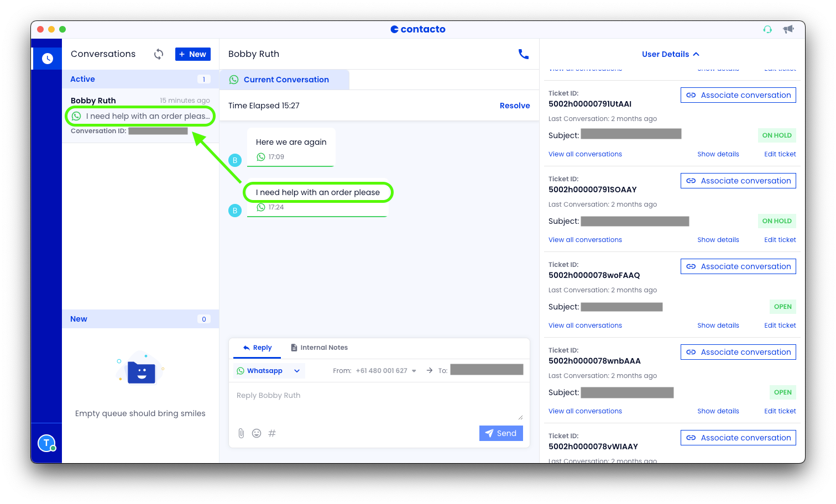Switch to the Reply tab
Screen dimensions: 836x504
point(257,348)
